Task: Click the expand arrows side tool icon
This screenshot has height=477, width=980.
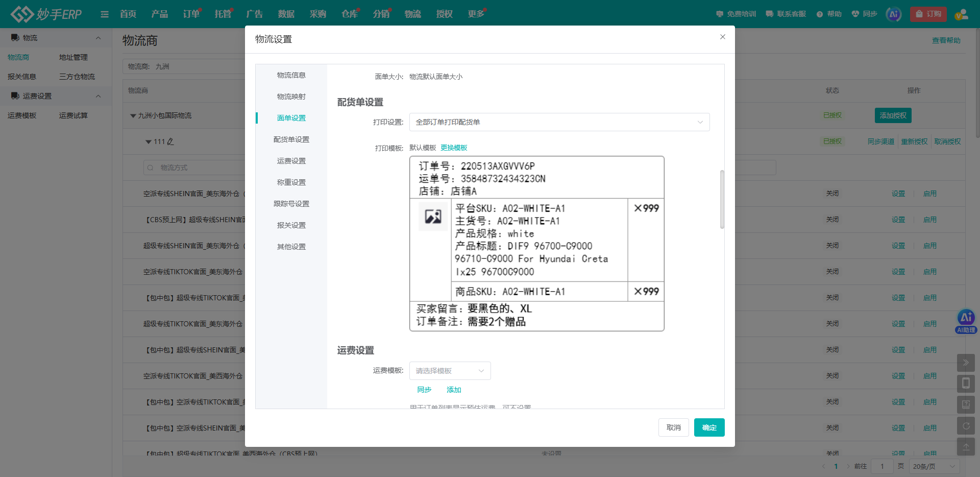Action: tap(966, 363)
